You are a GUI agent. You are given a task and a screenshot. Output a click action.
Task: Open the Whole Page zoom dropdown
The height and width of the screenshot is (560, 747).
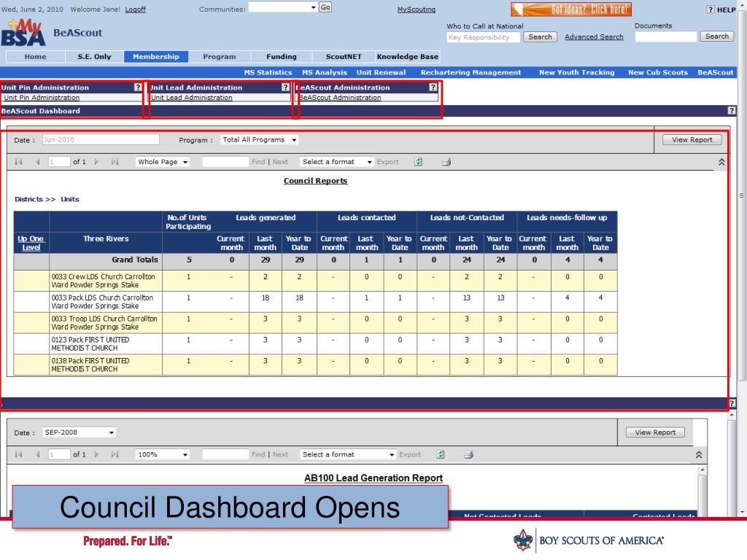(163, 162)
